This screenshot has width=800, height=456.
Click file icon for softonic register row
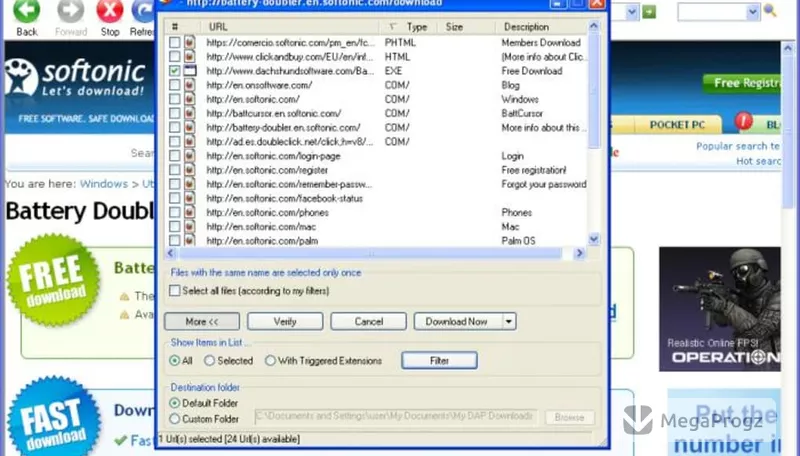click(189, 170)
